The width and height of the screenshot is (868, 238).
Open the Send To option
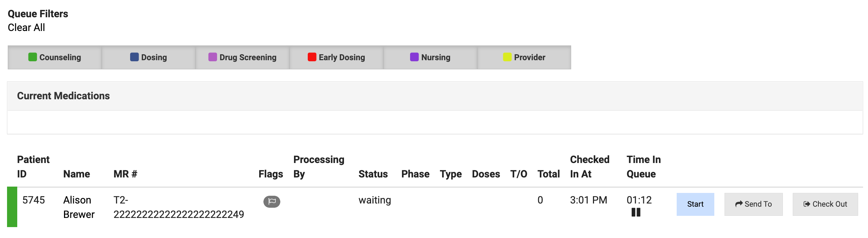753,204
